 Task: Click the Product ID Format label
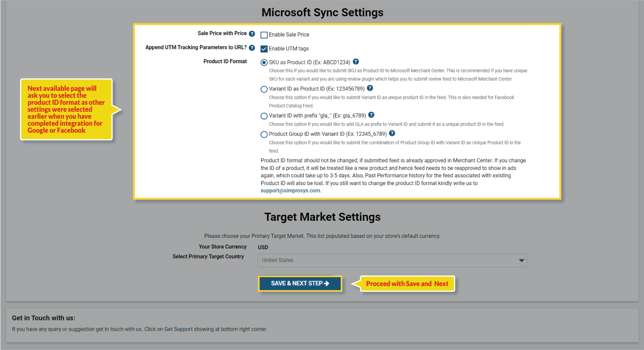(x=225, y=61)
